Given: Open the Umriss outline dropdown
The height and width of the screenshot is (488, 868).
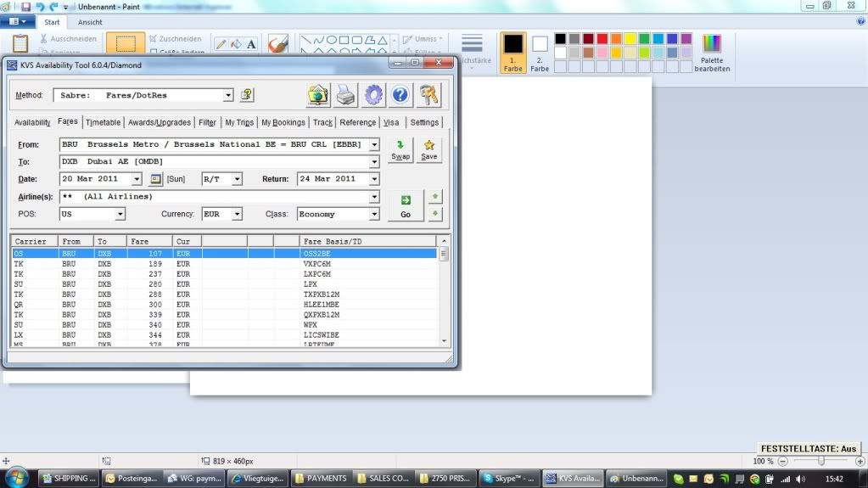Looking at the screenshot, I should pos(423,39).
